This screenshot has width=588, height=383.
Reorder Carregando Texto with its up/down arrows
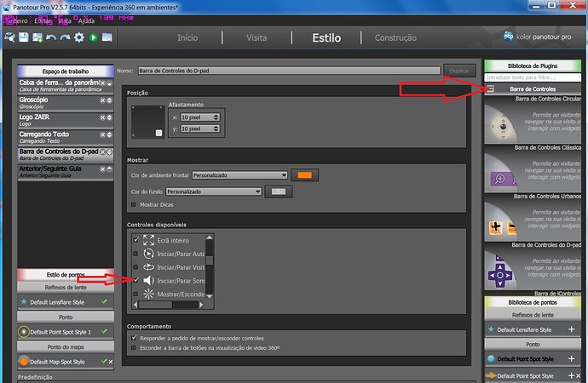[109, 134]
